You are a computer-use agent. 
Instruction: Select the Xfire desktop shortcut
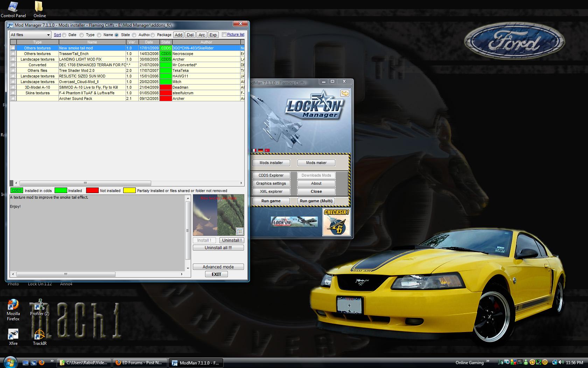(13, 337)
